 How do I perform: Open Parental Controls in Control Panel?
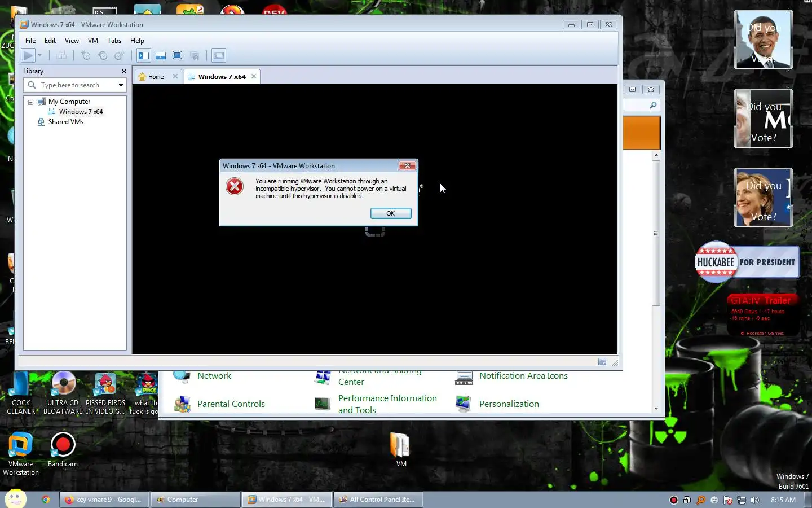click(x=231, y=404)
